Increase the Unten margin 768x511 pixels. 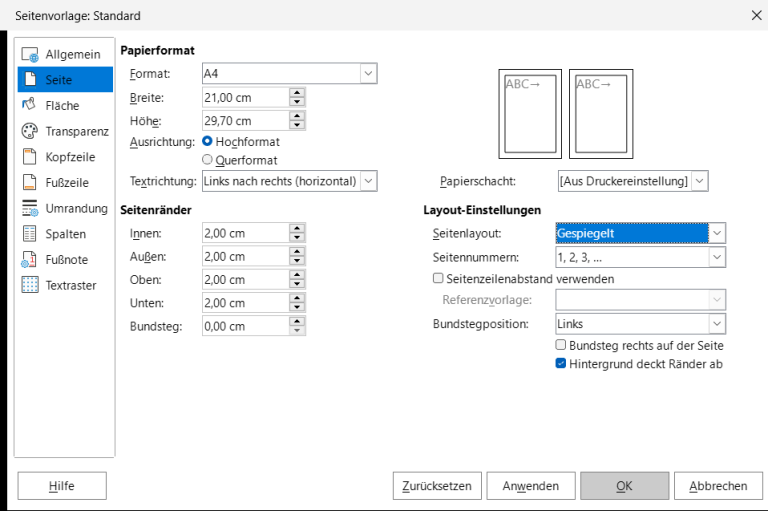[x=297, y=298]
